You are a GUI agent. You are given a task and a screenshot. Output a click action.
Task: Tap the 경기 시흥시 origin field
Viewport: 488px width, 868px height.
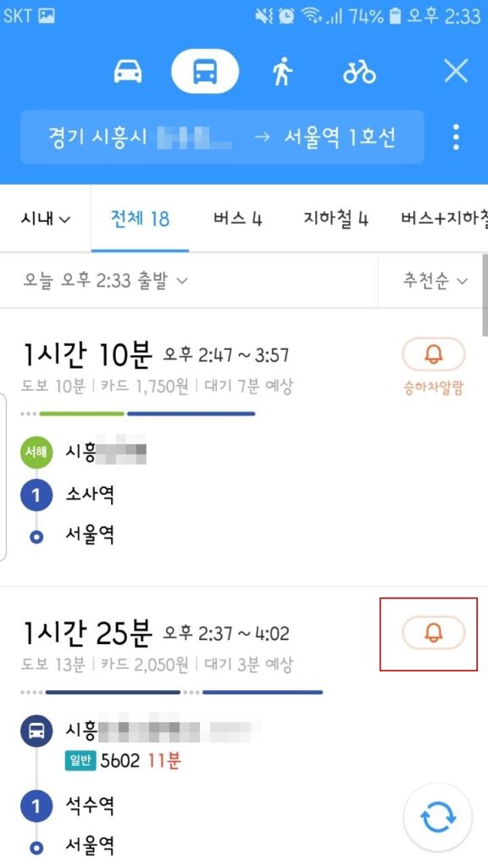click(x=140, y=136)
